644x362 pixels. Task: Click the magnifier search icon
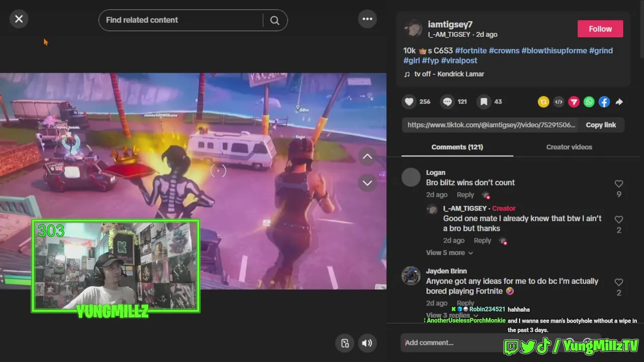point(275,20)
